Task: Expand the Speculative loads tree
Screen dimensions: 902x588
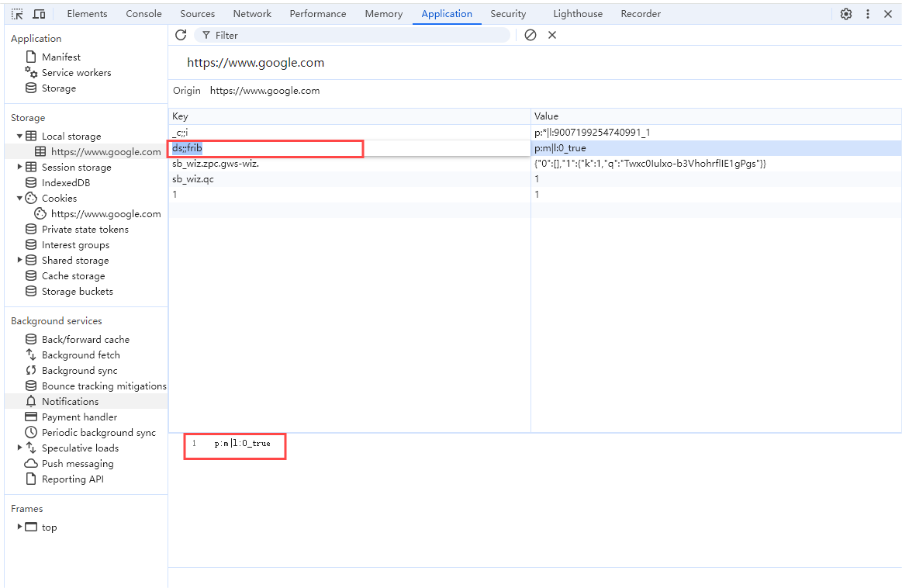Action: [19, 448]
